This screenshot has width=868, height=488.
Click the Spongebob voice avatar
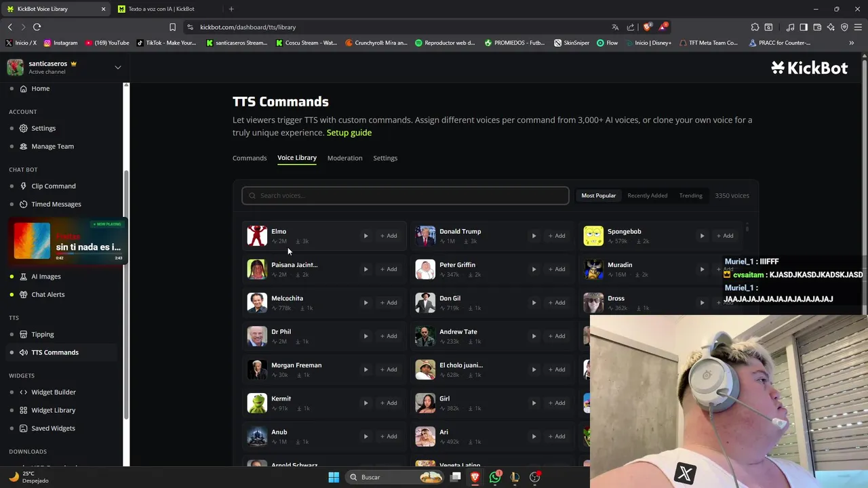click(593, 236)
